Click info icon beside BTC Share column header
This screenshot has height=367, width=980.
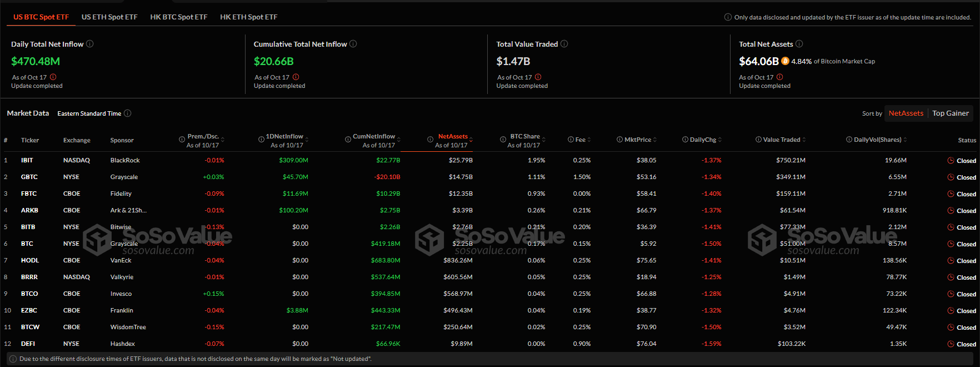(503, 140)
